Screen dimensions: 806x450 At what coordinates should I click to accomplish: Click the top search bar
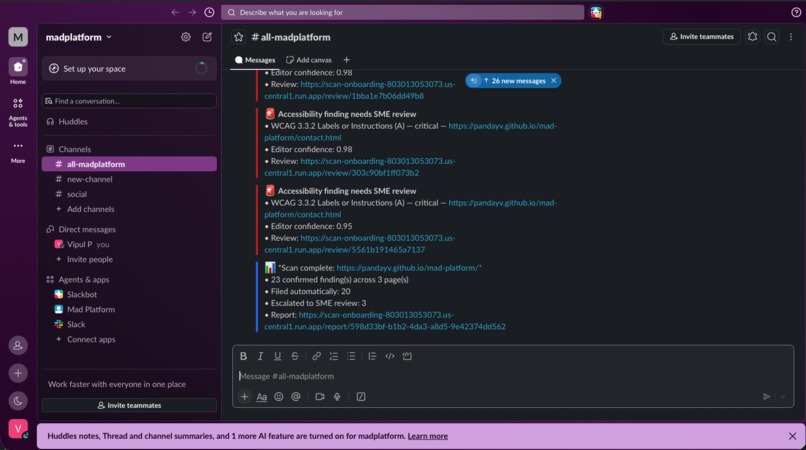402,12
